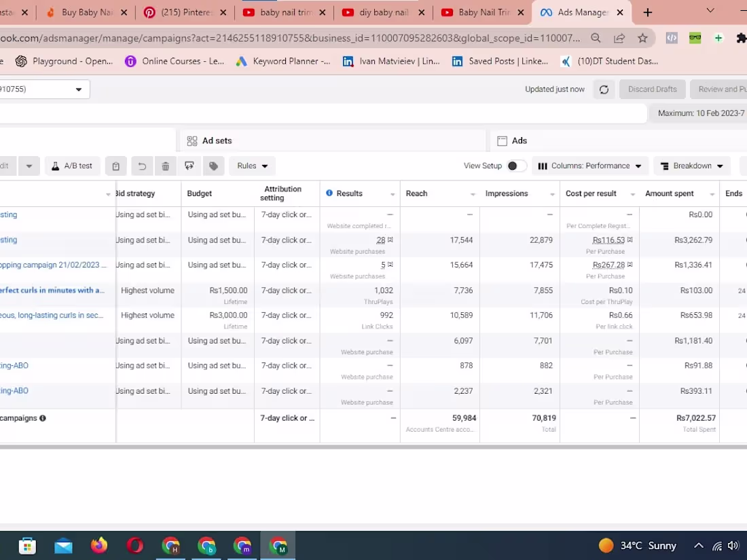
Task: Click the Rs1,500.00 lifetime budget cell
Action: (x=218, y=295)
